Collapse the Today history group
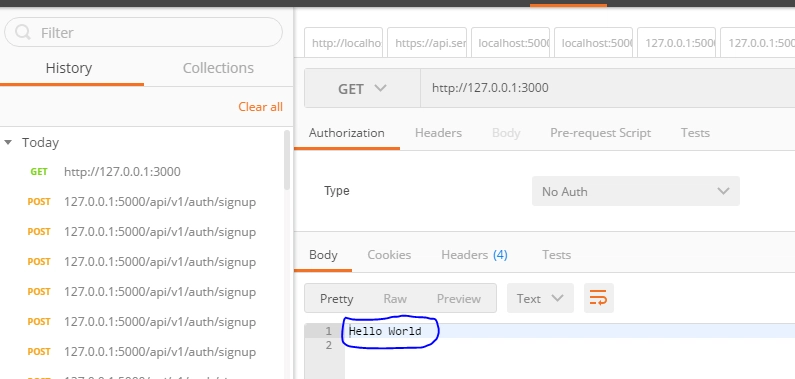Screen dimensions: 795x379 click(8, 142)
